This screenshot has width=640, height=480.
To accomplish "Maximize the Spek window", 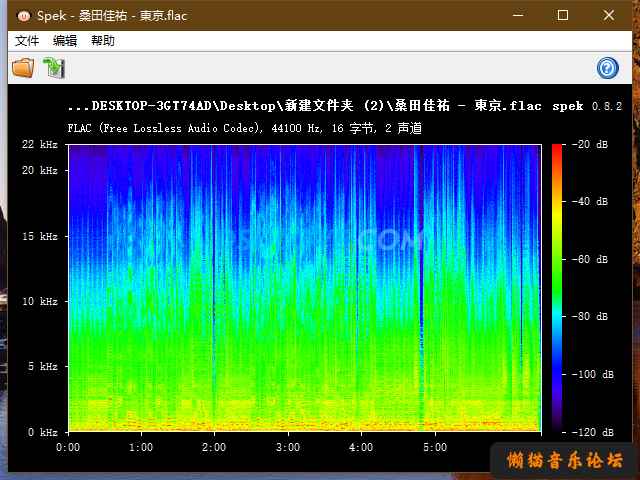I will (563, 16).
